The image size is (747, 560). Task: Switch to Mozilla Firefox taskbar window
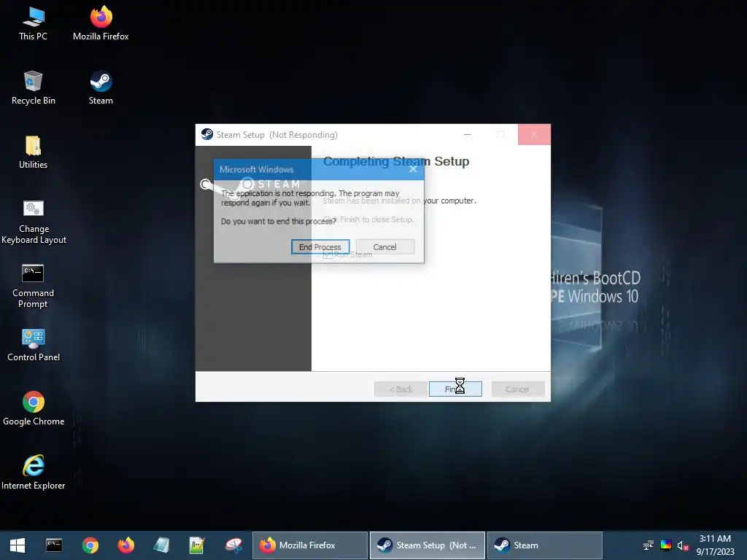point(309,545)
